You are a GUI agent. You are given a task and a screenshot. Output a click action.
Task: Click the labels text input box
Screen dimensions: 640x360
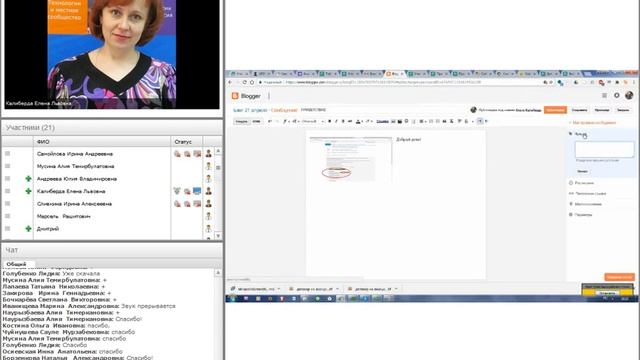click(604, 149)
